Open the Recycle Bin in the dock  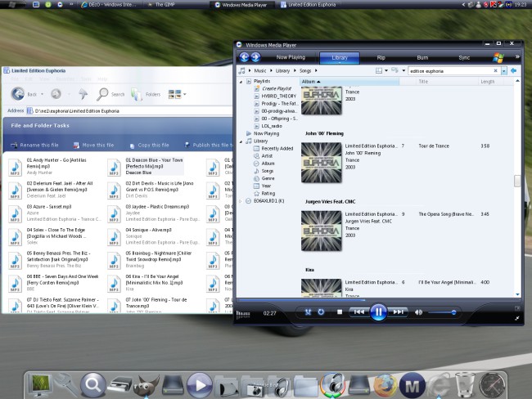(465, 384)
